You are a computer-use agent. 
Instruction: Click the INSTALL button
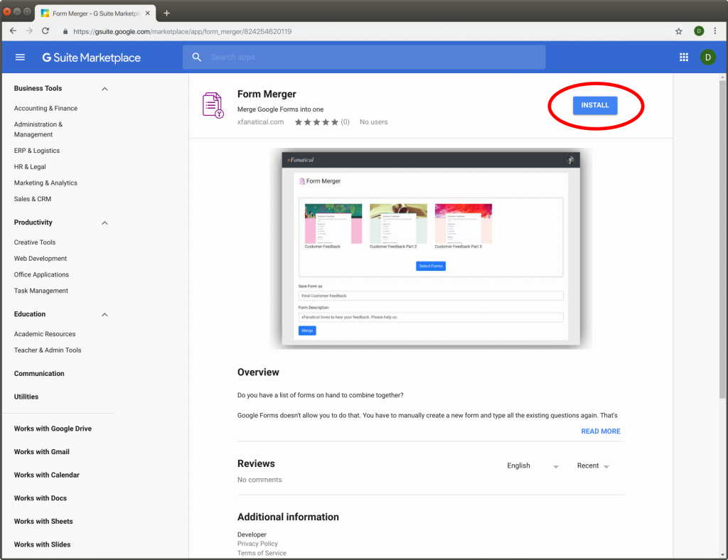[x=595, y=105]
